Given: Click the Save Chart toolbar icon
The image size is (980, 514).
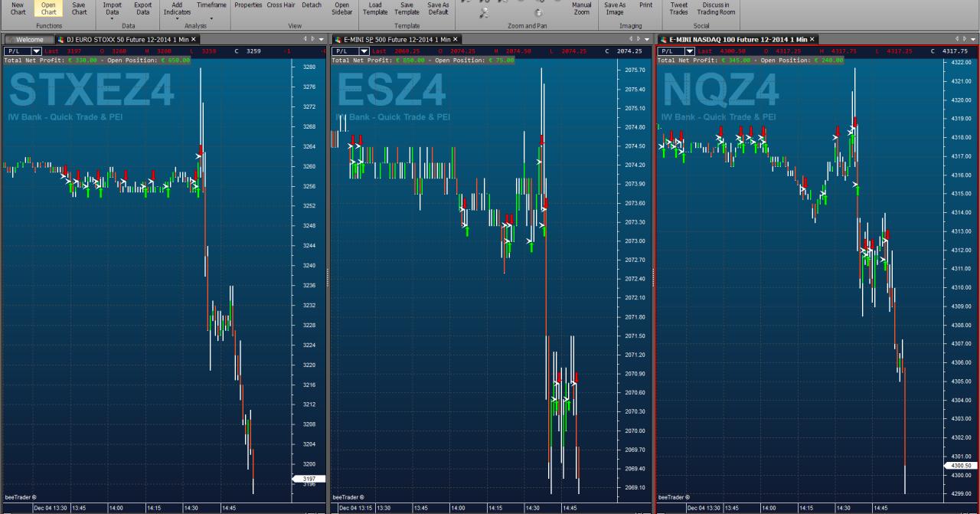Looking at the screenshot, I should [x=79, y=8].
